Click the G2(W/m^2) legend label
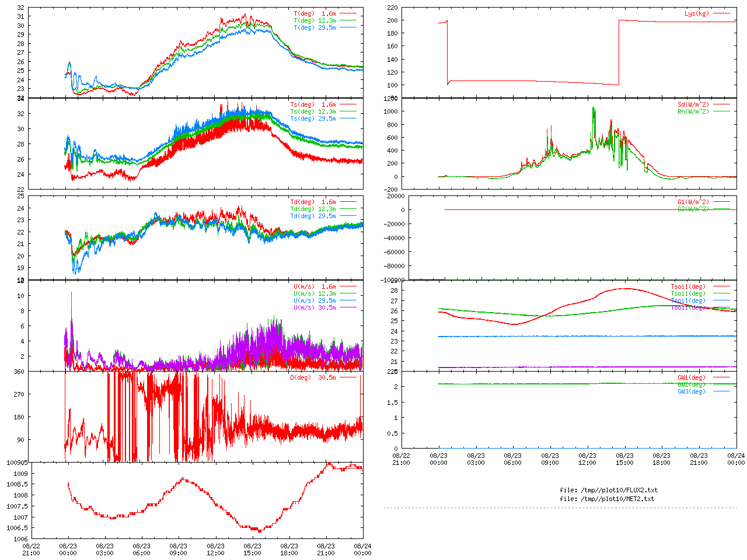The height and width of the screenshot is (560, 747). [x=693, y=209]
